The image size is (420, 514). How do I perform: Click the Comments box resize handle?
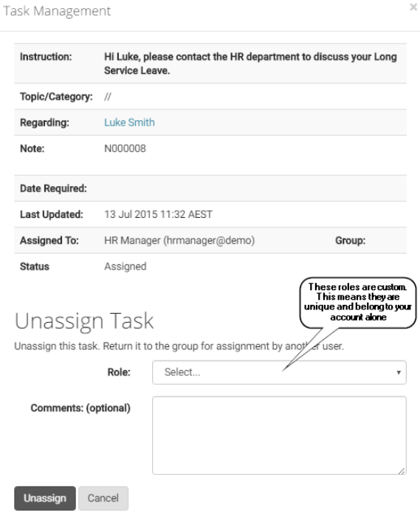coord(402,470)
